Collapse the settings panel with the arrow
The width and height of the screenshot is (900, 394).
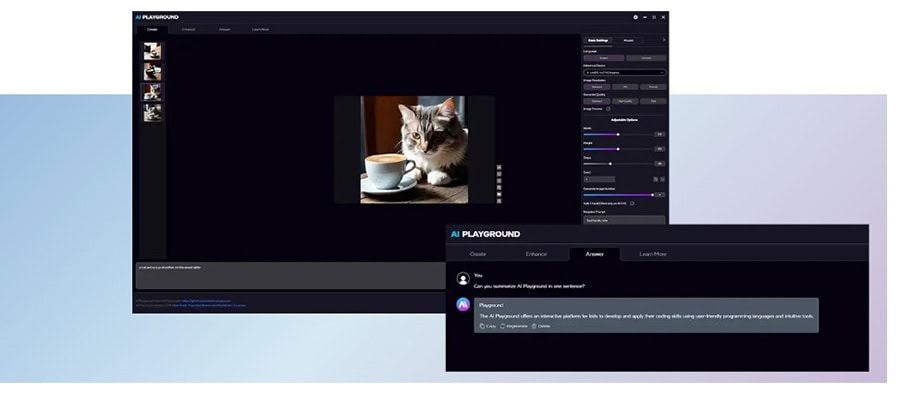tap(664, 40)
